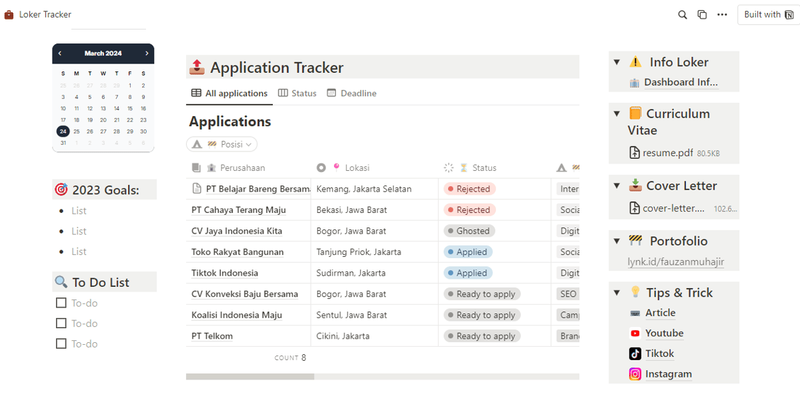Click Ready to apply status of PT Telkom

482,336
